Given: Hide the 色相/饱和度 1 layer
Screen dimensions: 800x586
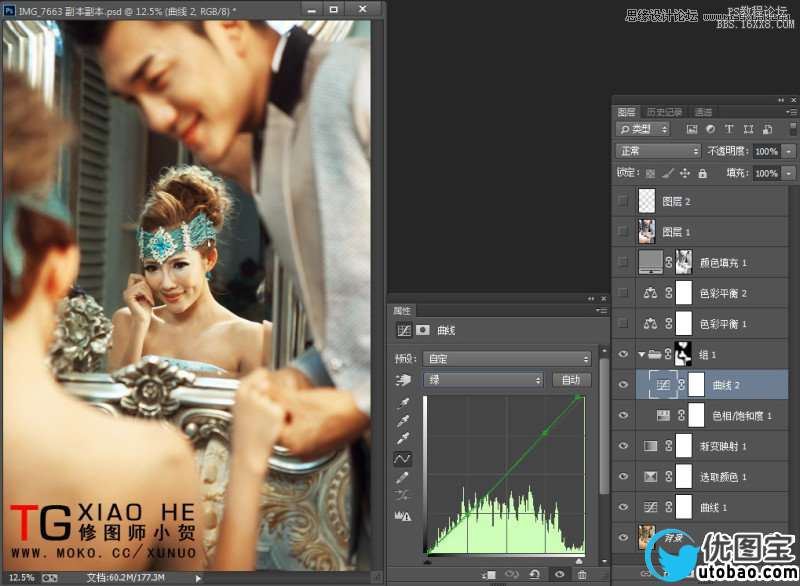Looking at the screenshot, I should pyautogui.click(x=623, y=415).
